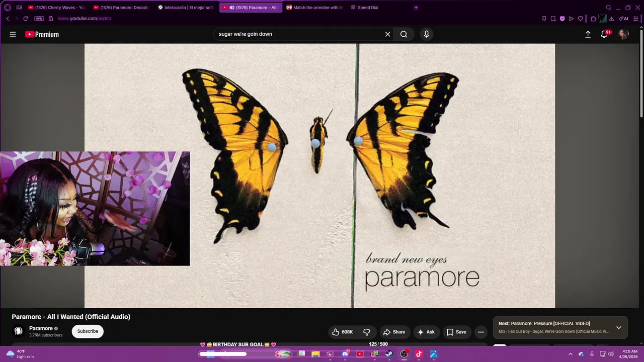This screenshot has width=644, height=362.
Task: View site security padlock info
Action: [51, 19]
